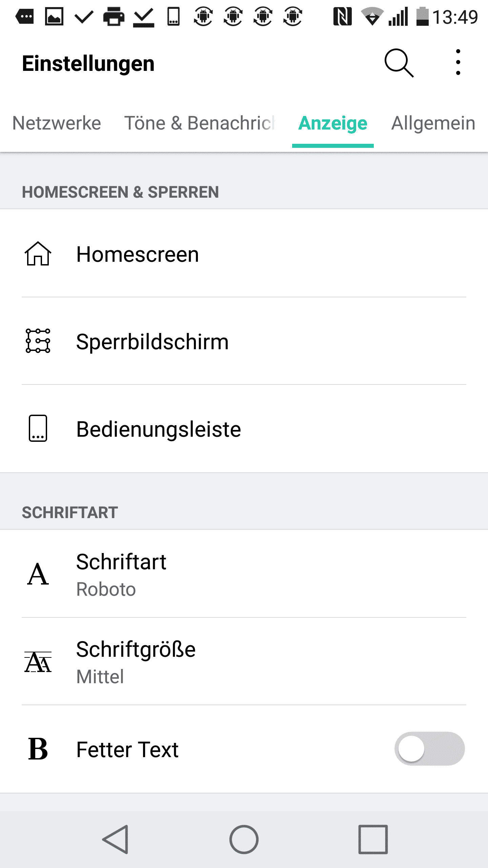
Task: Tap the Homescreen house icon
Action: pos(38,254)
